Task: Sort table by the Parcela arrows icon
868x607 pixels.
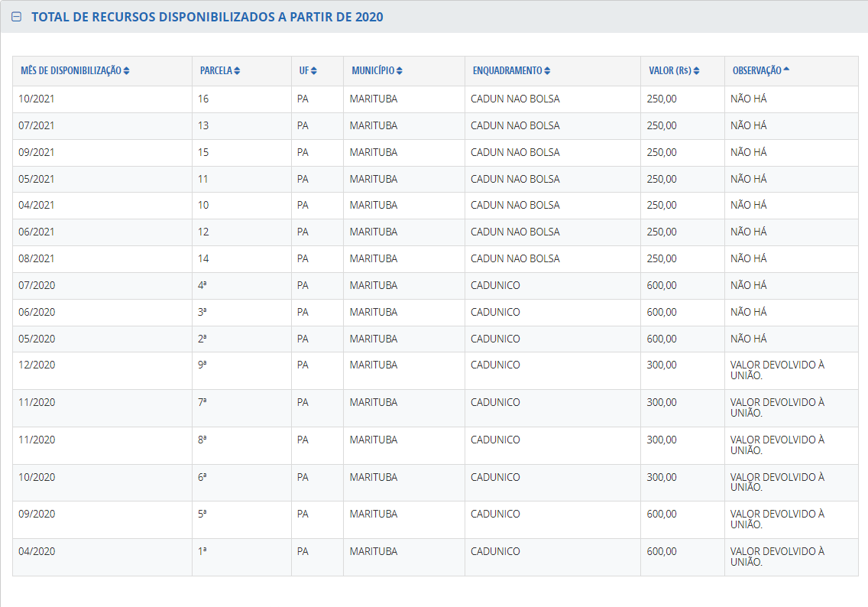Action: click(237, 71)
